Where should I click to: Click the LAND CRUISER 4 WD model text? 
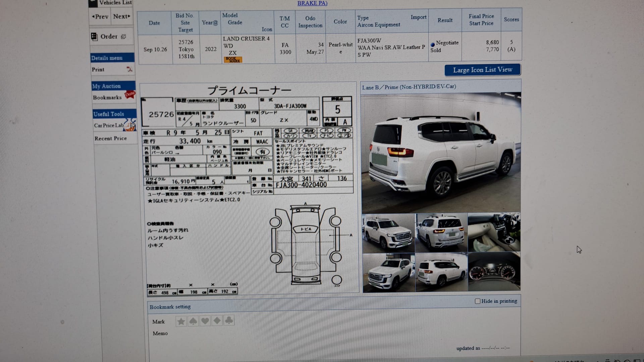click(246, 42)
